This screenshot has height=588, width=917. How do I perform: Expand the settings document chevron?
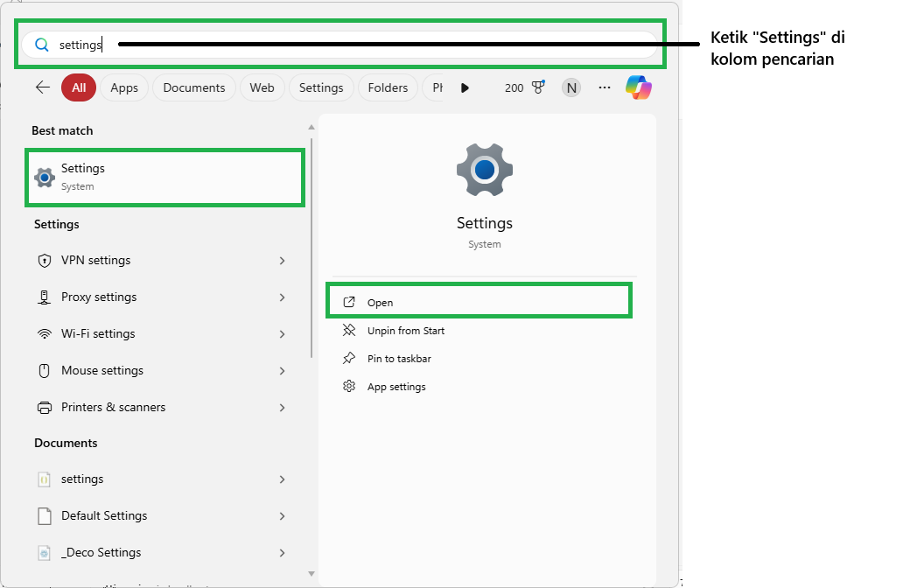[x=283, y=479]
